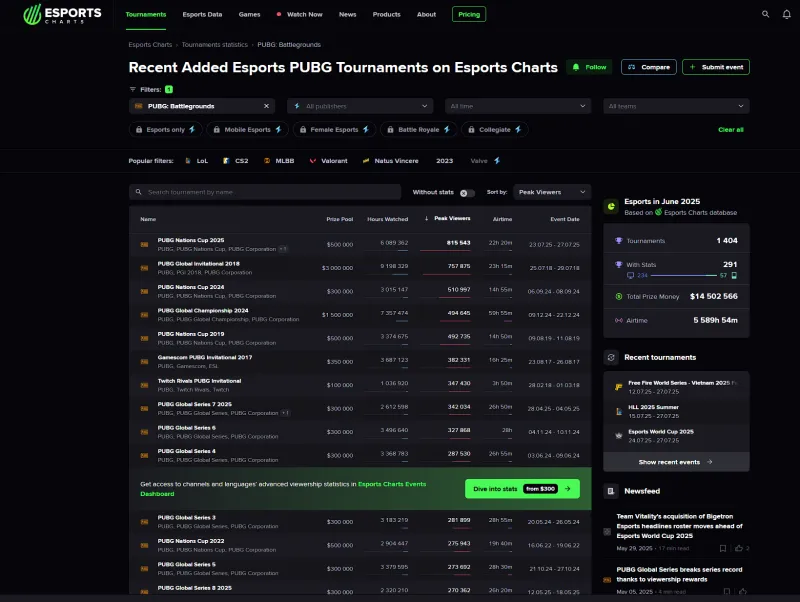Click game icon beside Twitch Rivals PUBG Invitational
Image resolution: width=800 pixels, height=602 pixels.
click(x=144, y=385)
